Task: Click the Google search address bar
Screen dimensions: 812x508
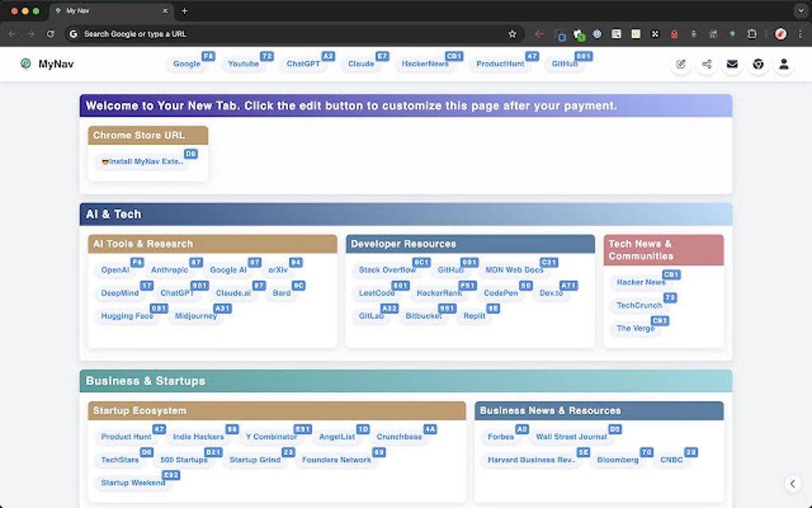Action: click(x=239, y=34)
